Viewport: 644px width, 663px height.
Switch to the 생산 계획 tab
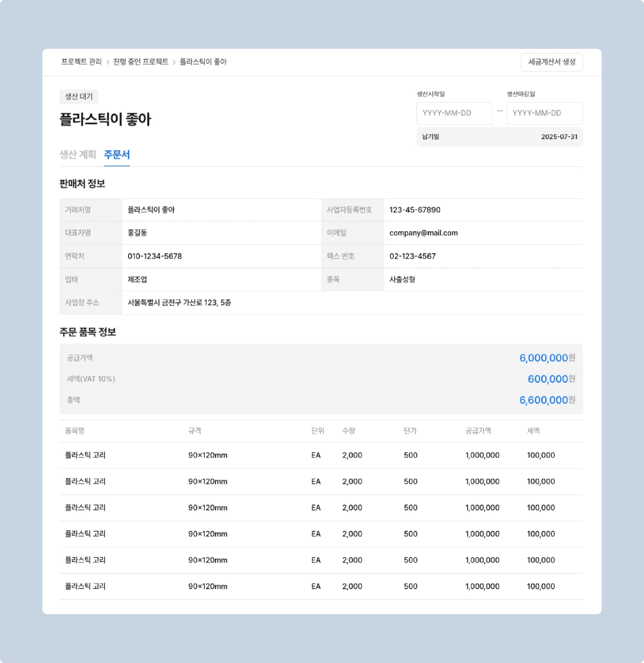pos(78,155)
